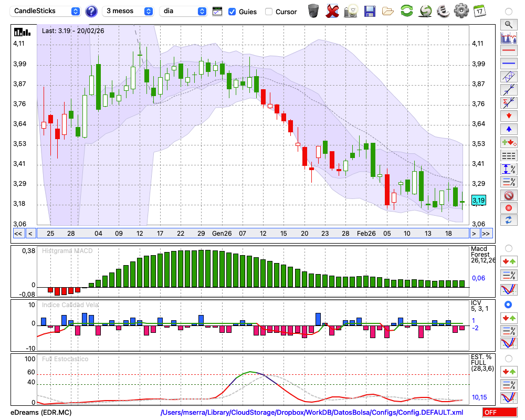The height and width of the screenshot is (420, 525).
Task: Click the green circular refresh arrows icon
Action: [406, 11]
